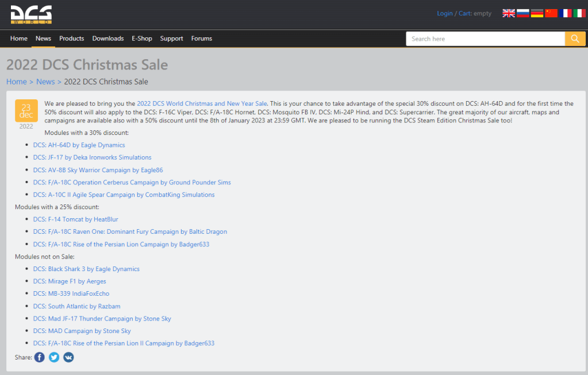This screenshot has height=375, width=588.
Task: Open the E-Shop navigation item
Action: (142, 38)
